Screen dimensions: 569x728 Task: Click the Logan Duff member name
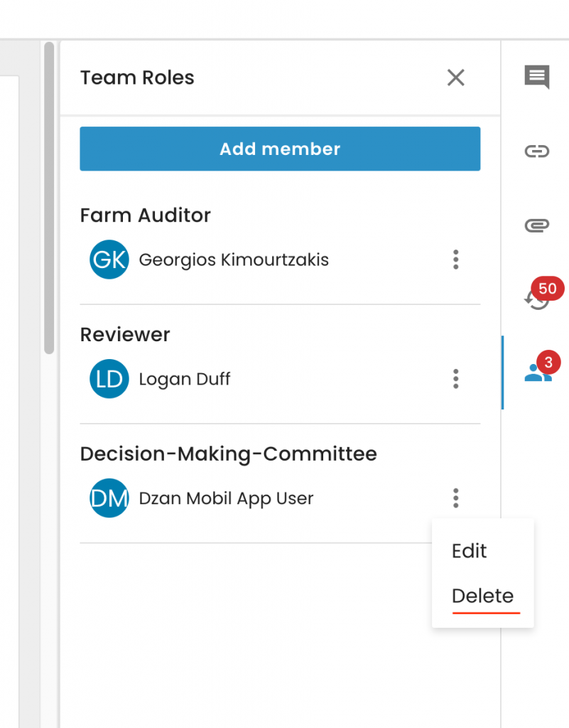click(185, 379)
